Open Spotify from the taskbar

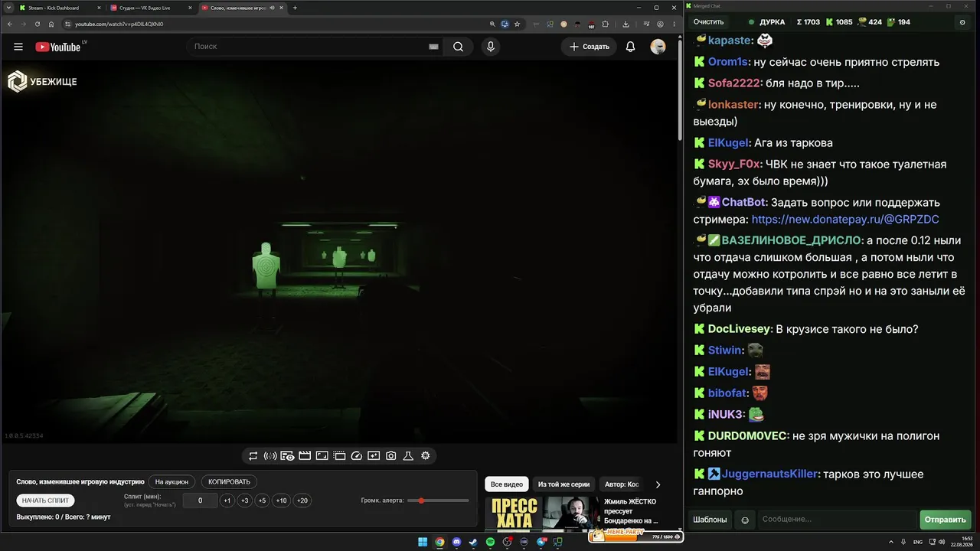click(x=491, y=543)
